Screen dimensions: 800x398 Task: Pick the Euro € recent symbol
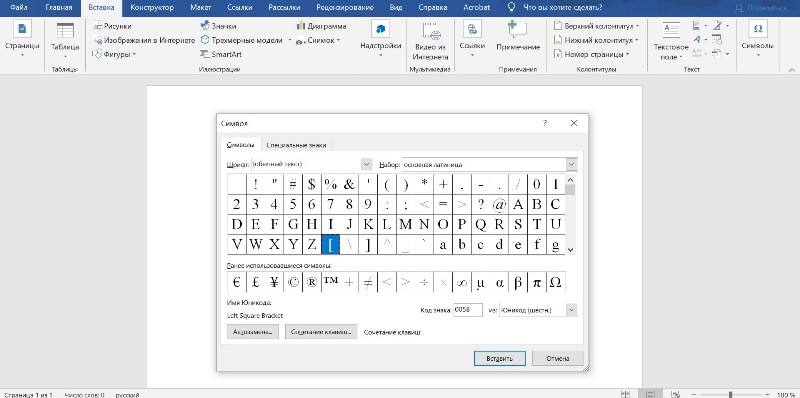tap(237, 282)
